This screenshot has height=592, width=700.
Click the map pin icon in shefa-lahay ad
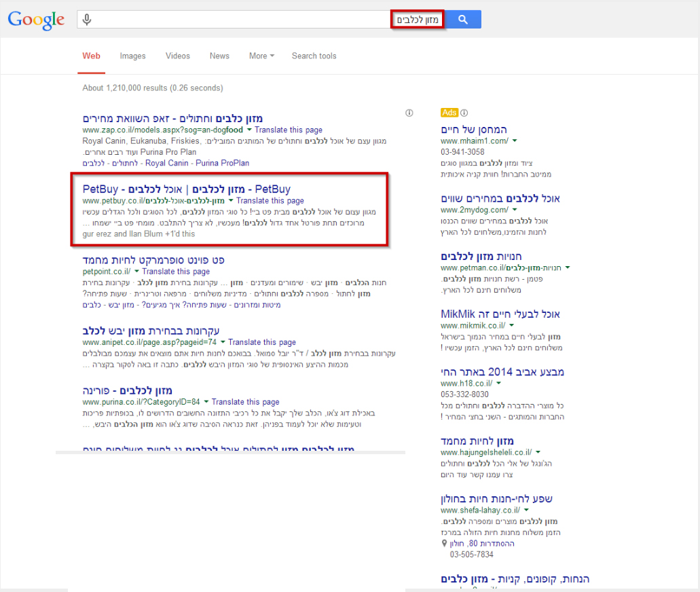[444, 543]
